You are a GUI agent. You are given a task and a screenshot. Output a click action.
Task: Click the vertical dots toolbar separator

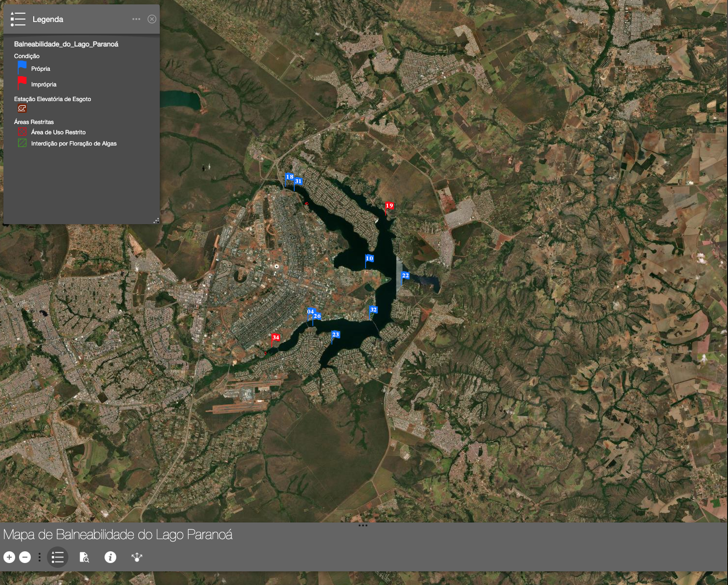40,557
